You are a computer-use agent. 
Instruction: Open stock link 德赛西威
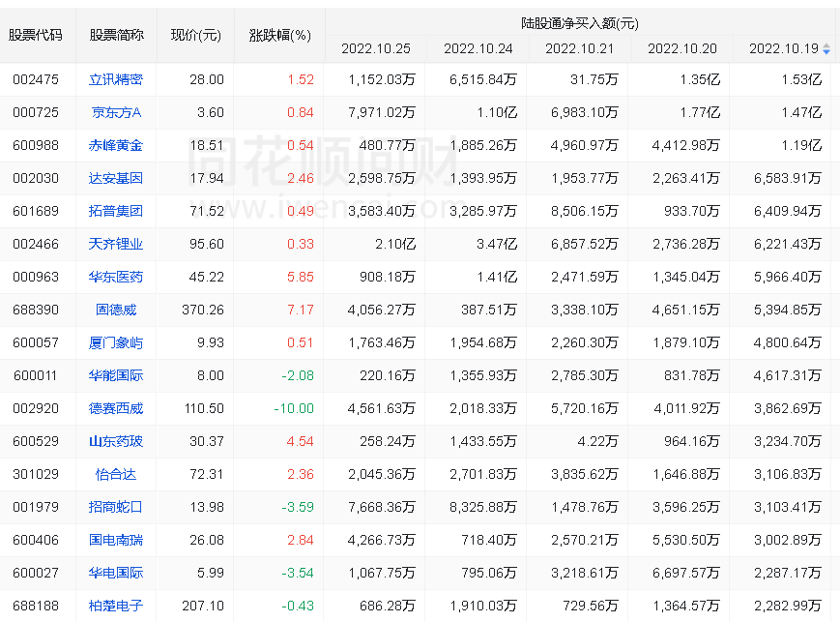point(116,408)
